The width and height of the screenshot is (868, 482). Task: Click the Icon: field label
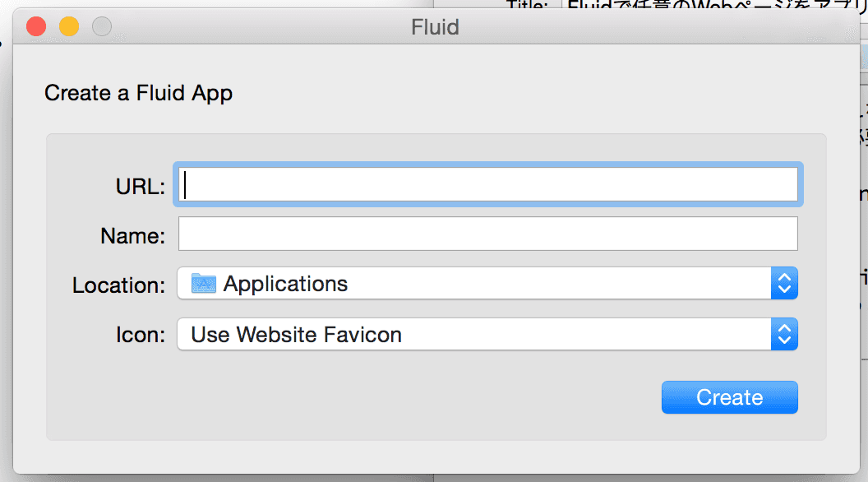coord(140,335)
